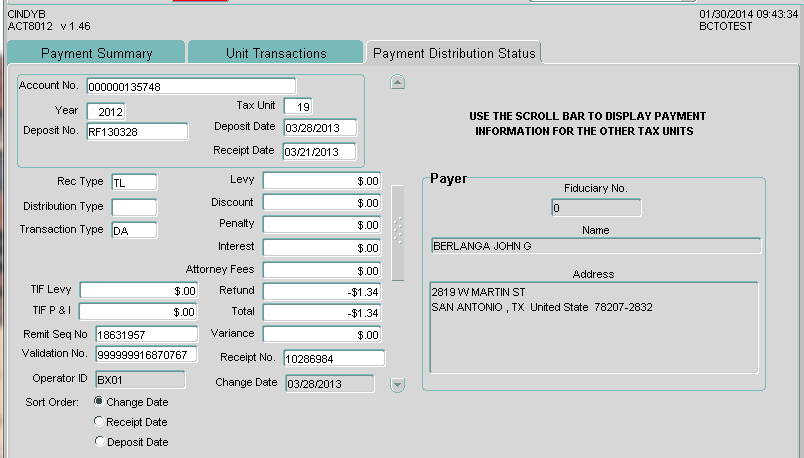Click the Payer Name field

coord(595,246)
